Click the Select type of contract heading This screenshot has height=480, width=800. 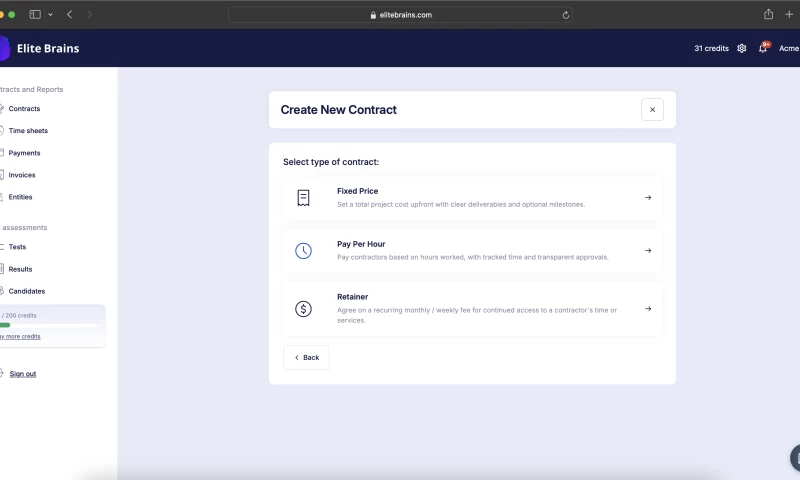click(x=331, y=162)
